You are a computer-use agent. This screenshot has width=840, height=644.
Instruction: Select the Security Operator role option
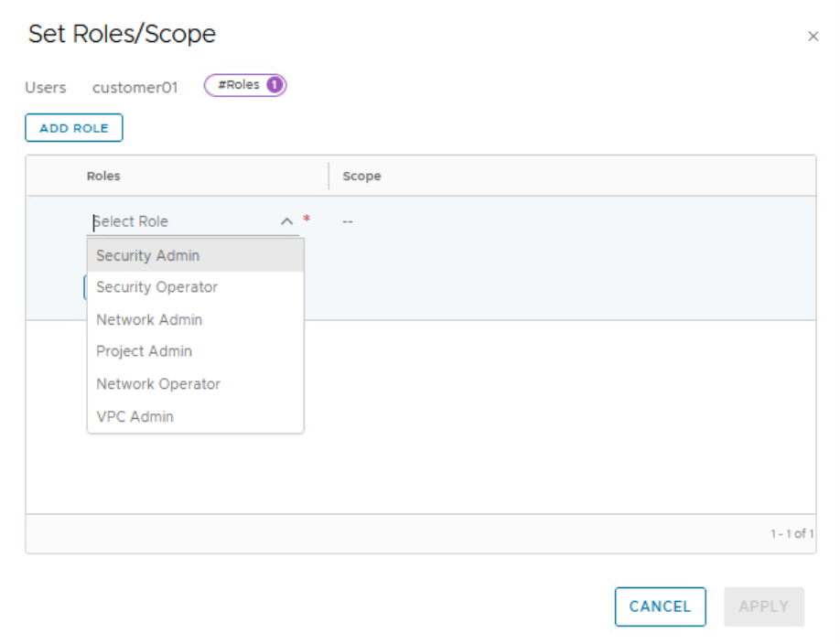click(156, 287)
